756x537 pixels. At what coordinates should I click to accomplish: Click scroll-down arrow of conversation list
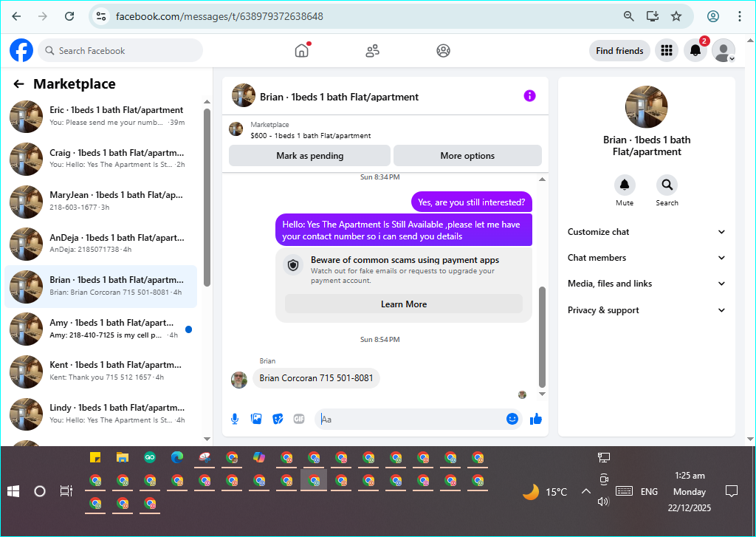point(207,439)
